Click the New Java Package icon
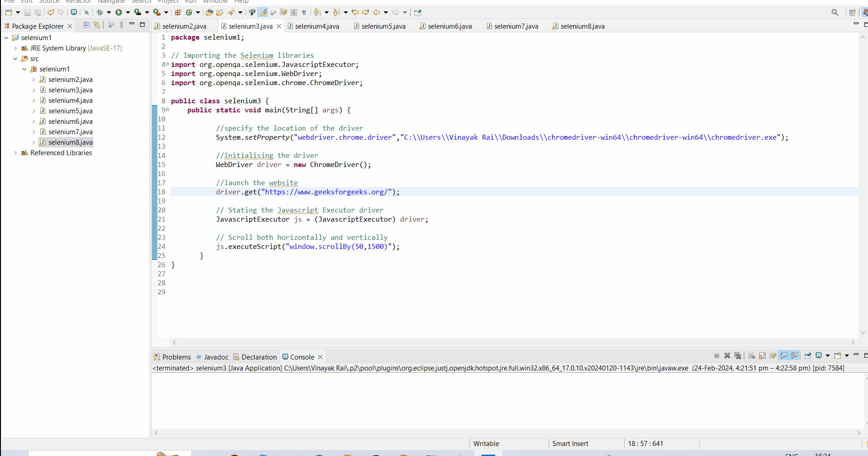The image size is (868, 456). pyautogui.click(x=178, y=12)
